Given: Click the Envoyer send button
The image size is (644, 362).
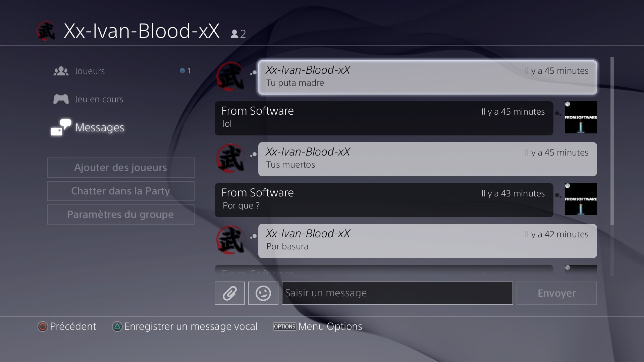Looking at the screenshot, I should point(557,293).
